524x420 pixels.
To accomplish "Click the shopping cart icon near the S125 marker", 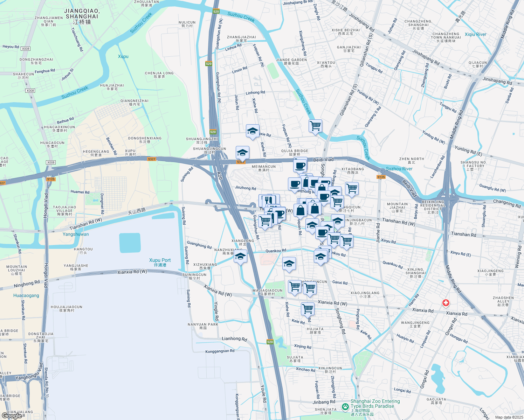I will 351,188.
